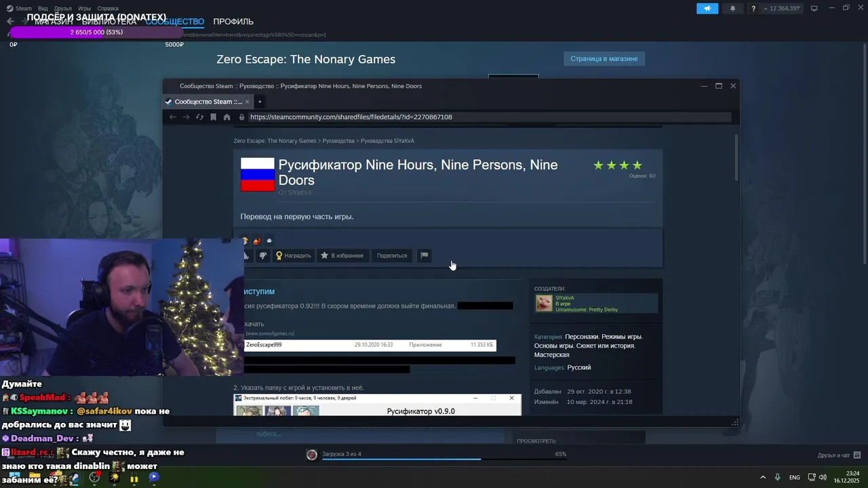The image size is (868, 488).
Task: Switch keyboard language via the ENG indicator
Action: pos(795,477)
